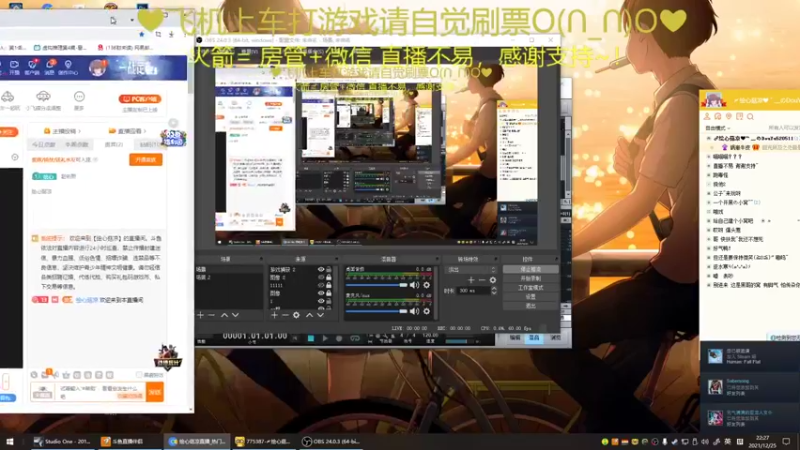This screenshot has height=450, width=800.
Task: Add a new source in OBS sources panel
Action: click(x=274, y=315)
